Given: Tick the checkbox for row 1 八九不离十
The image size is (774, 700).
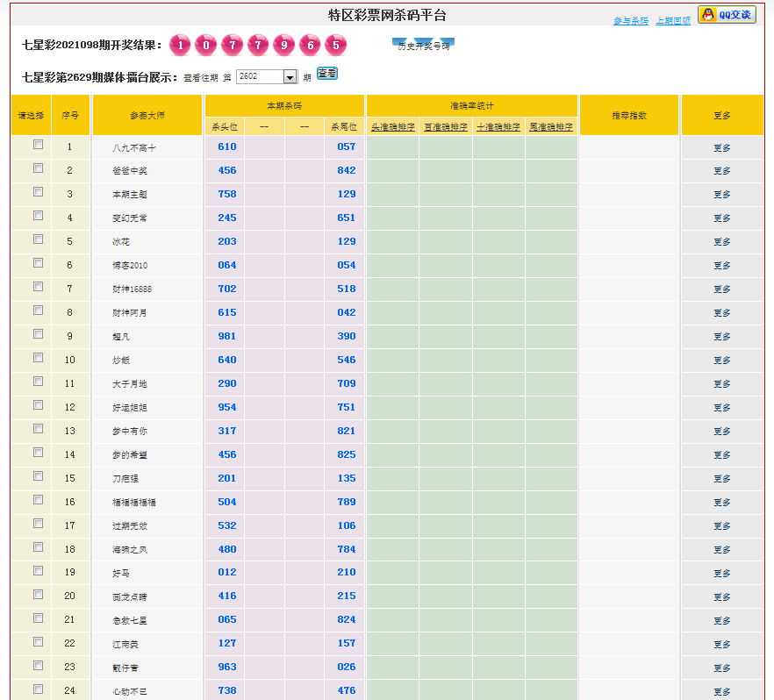Looking at the screenshot, I should (38, 145).
